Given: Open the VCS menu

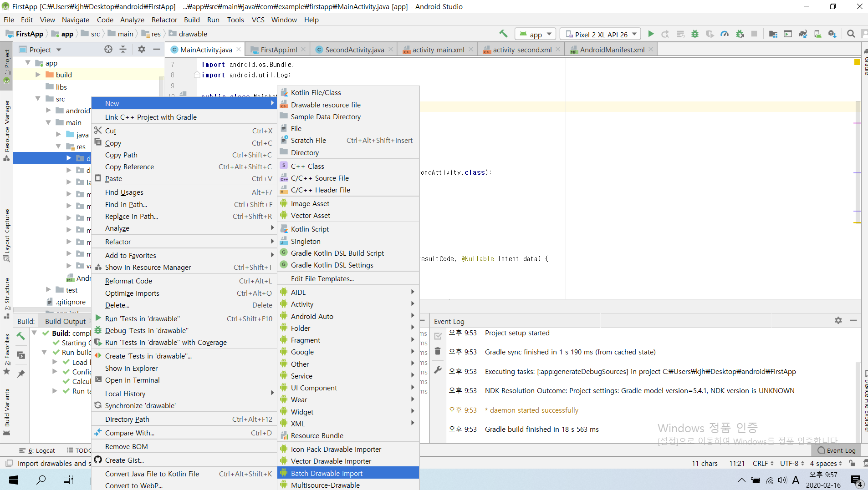Looking at the screenshot, I should coord(258,20).
